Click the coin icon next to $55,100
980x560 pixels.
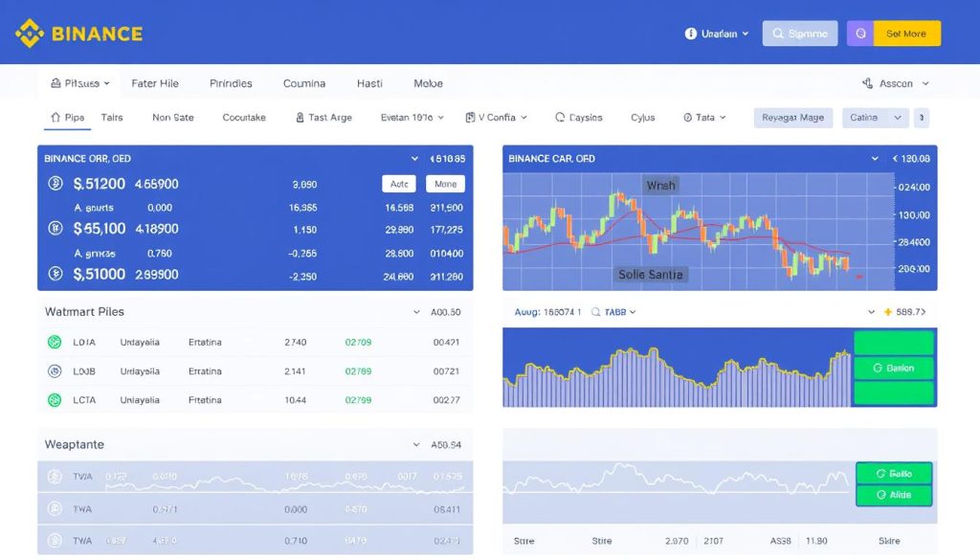(x=55, y=228)
